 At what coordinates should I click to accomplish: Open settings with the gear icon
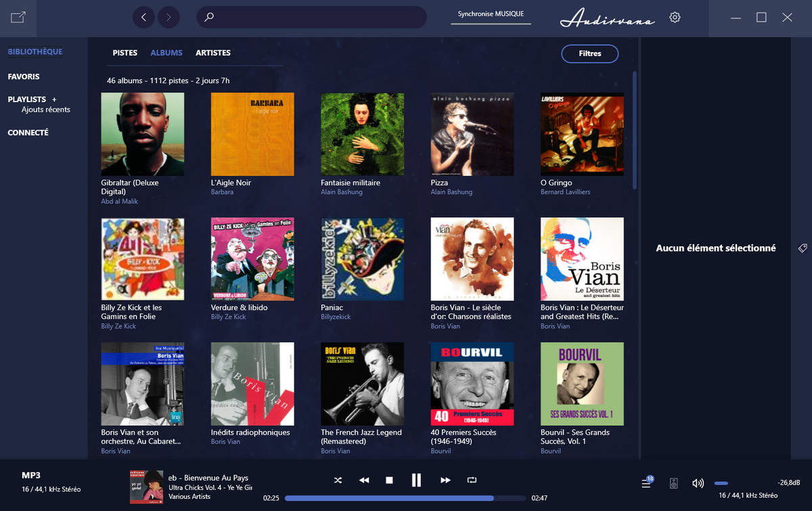point(675,18)
